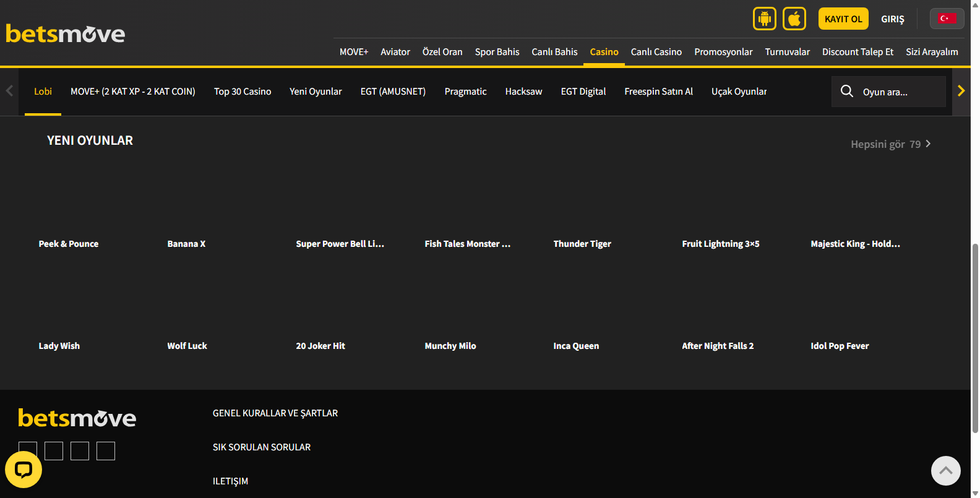Image resolution: width=980 pixels, height=498 pixels.
Task: Open Discount Talep Et
Action: point(858,52)
